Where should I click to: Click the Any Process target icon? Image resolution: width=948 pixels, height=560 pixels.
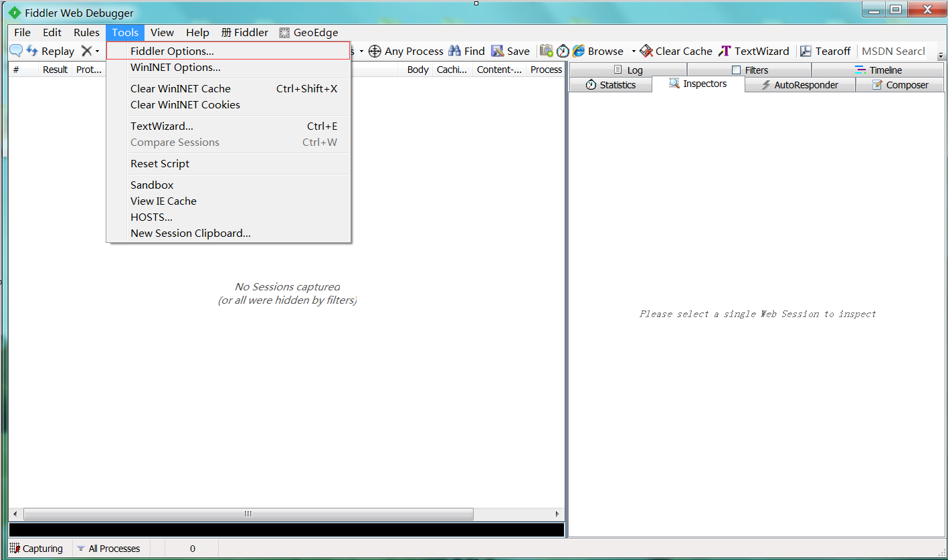375,51
